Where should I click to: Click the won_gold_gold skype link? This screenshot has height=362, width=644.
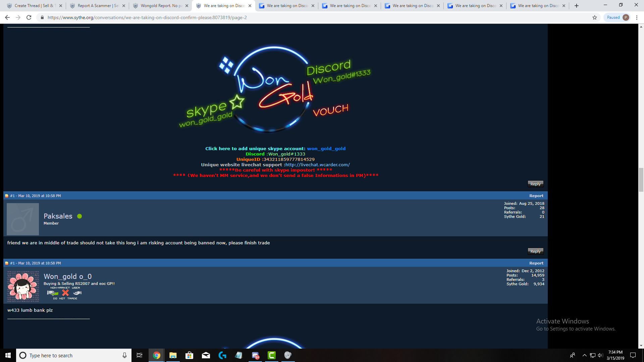tap(326, 148)
